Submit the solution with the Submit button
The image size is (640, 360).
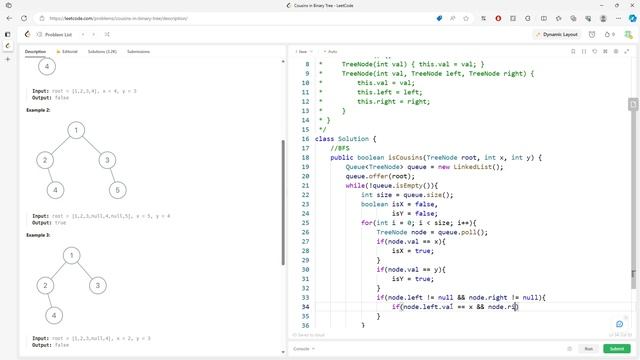point(617,349)
